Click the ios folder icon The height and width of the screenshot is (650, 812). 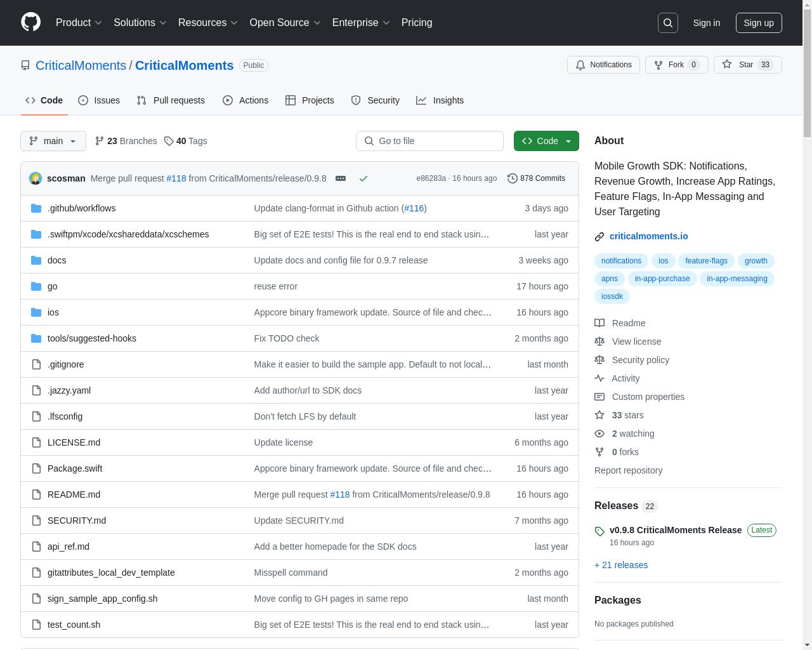click(36, 312)
